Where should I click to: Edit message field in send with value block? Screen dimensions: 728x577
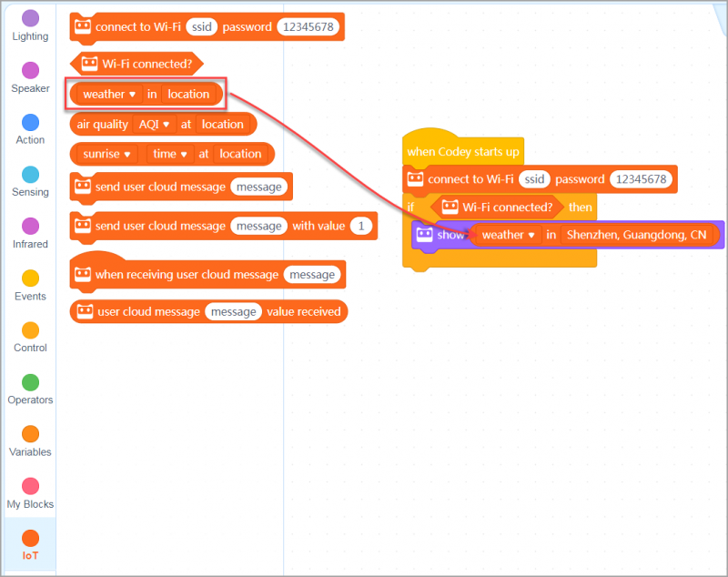[258, 226]
